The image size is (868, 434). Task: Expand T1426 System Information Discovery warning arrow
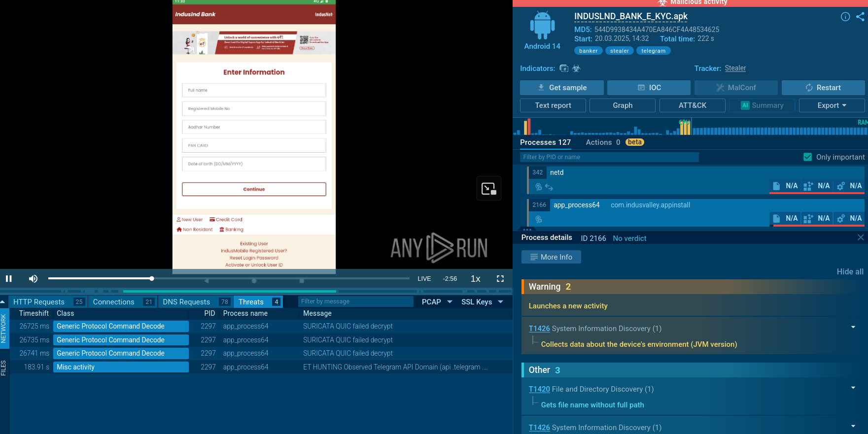(853, 327)
